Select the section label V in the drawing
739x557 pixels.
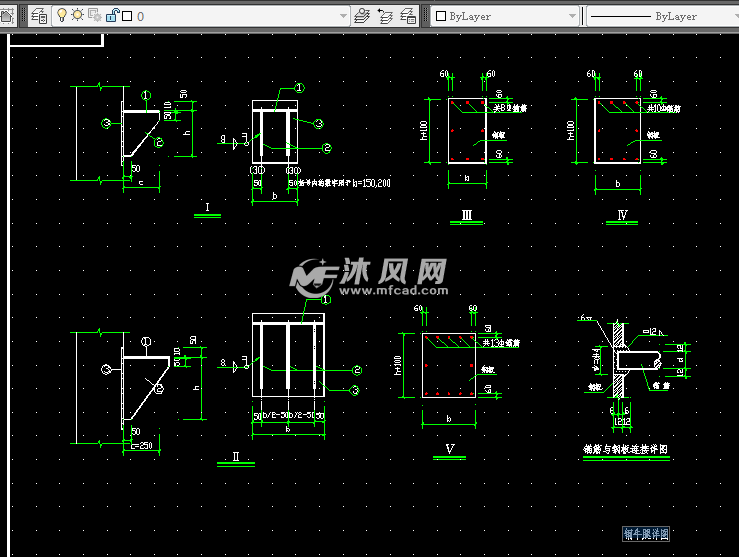tap(450, 450)
